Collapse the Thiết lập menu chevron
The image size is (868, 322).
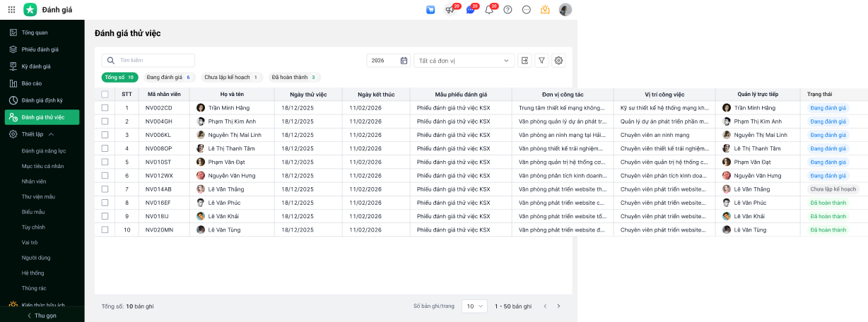[51, 133]
